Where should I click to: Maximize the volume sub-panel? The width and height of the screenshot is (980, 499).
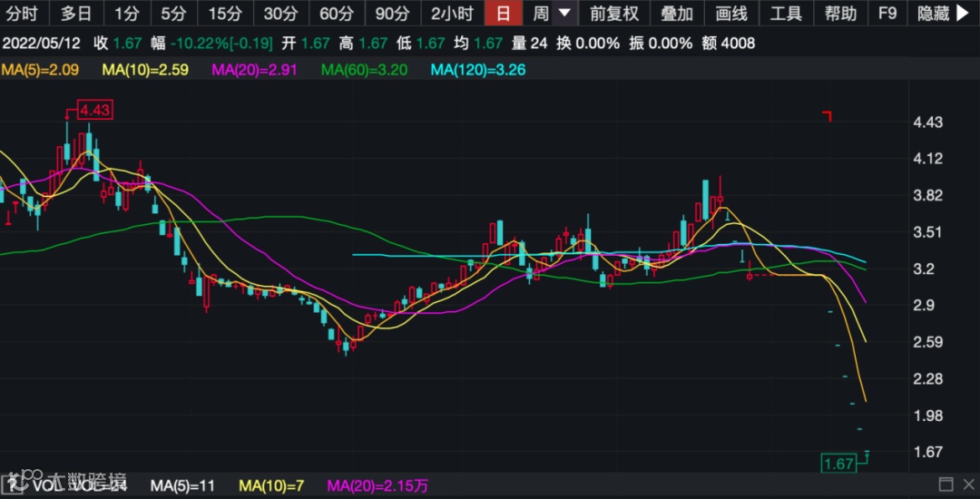click(x=946, y=484)
